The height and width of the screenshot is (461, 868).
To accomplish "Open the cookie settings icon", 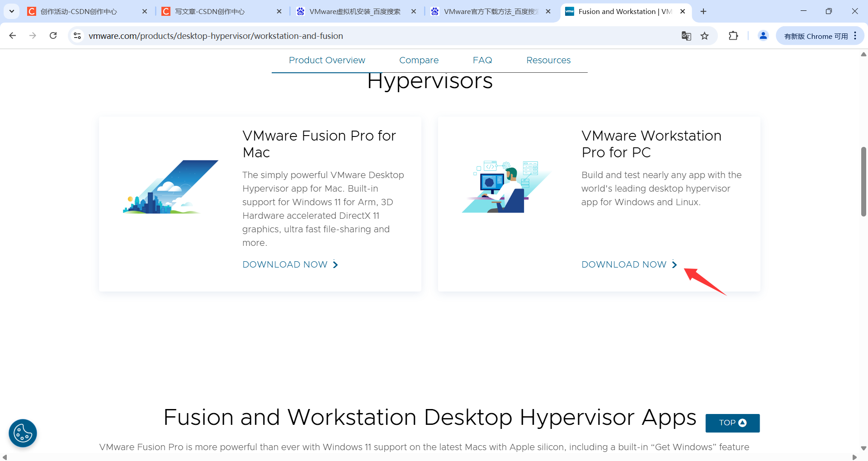I will click(x=23, y=433).
